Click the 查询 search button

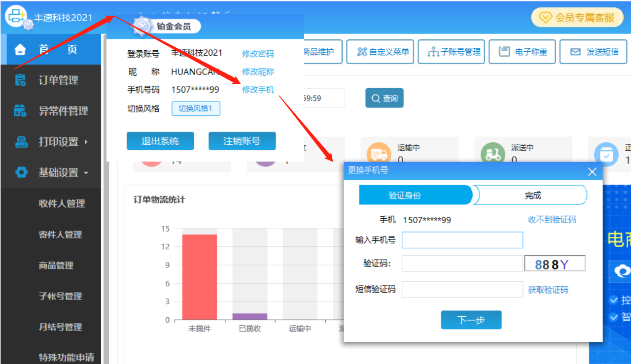385,98
